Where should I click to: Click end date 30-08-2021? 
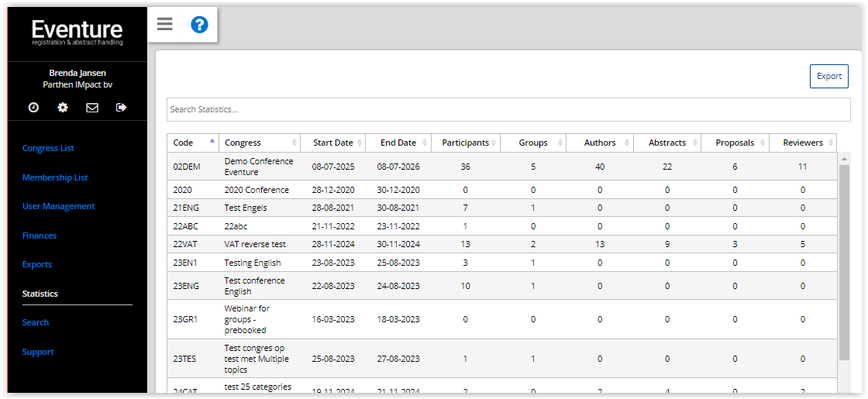point(398,208)
